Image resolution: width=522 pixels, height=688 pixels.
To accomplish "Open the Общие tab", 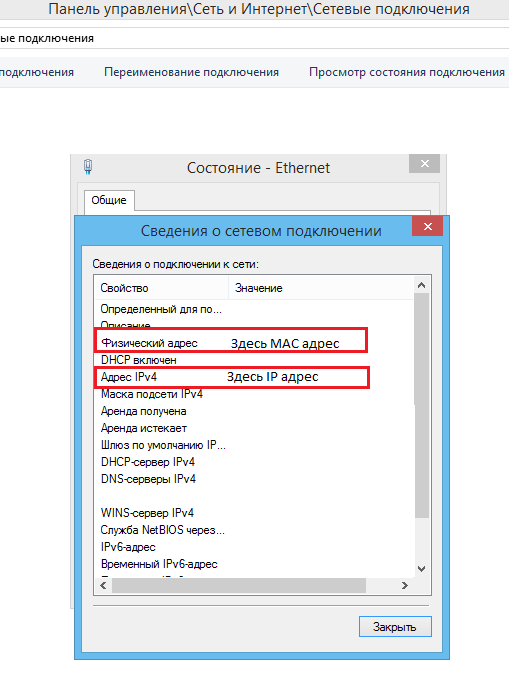I will point(109,200).
